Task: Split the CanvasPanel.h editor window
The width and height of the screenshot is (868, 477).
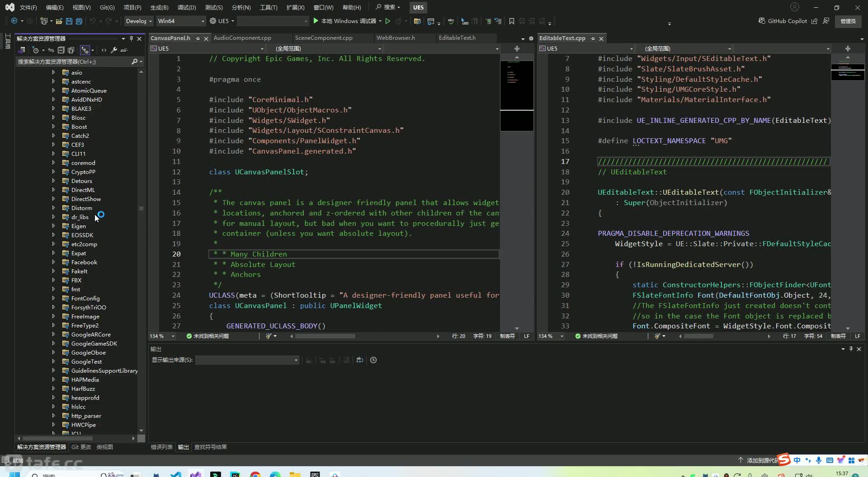Action: click(x=517, y=48)
